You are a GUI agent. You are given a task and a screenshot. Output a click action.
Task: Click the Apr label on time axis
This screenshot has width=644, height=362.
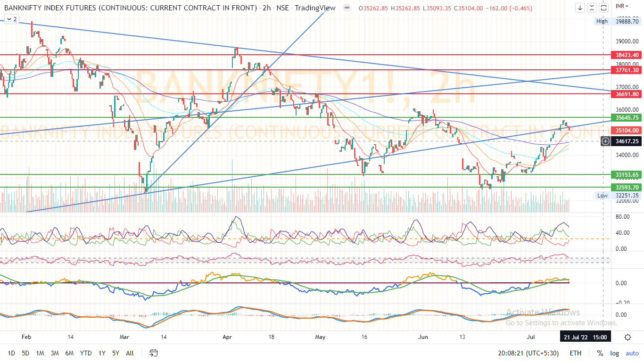pos(228,337)
